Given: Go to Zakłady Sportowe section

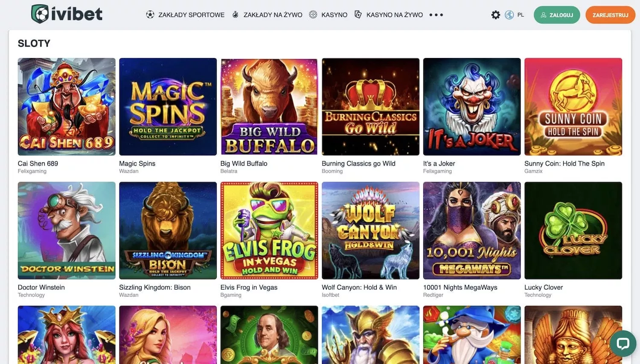Looking at the screenshot, I should point(191,15).
